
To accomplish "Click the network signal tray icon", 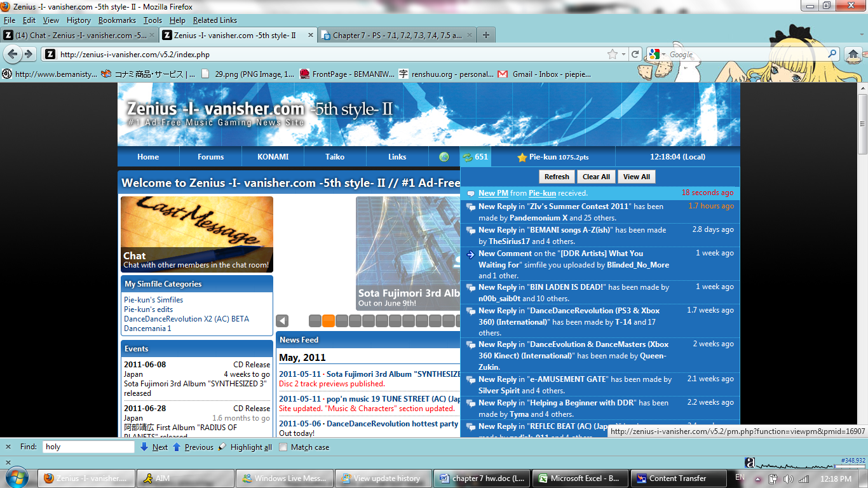I will click(804, 478).
